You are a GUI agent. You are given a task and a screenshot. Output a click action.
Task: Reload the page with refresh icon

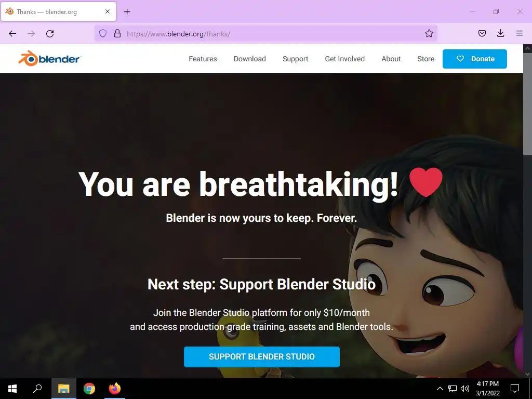[x=50, y=34]
